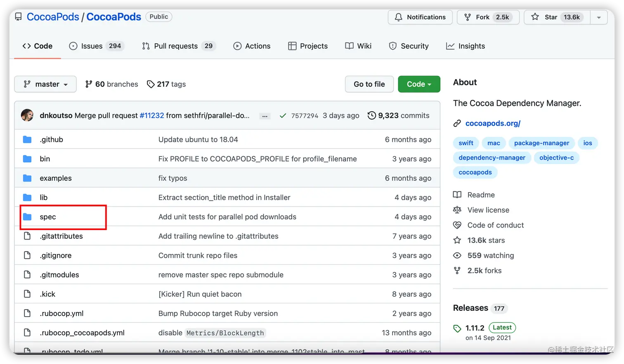
Task: Open pull request #11232 link
Action: (x=152, y=116)
